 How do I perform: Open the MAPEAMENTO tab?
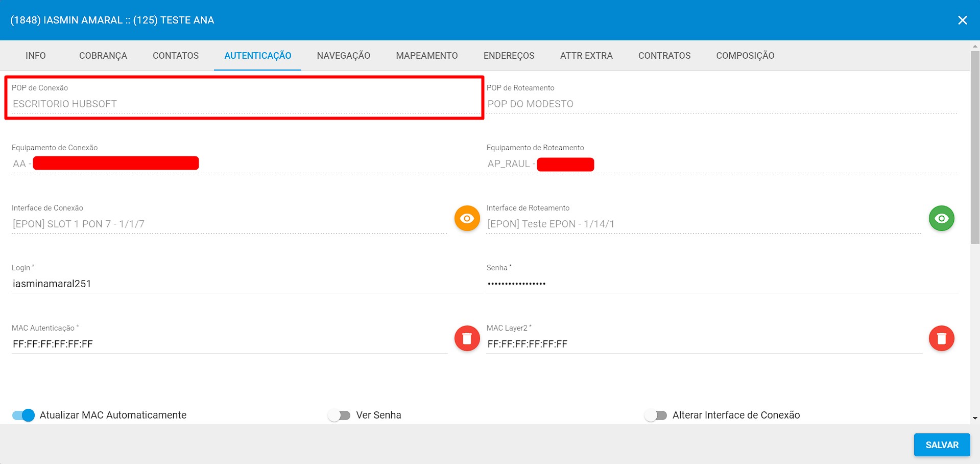pyautogui.click(x=427, y=56)
